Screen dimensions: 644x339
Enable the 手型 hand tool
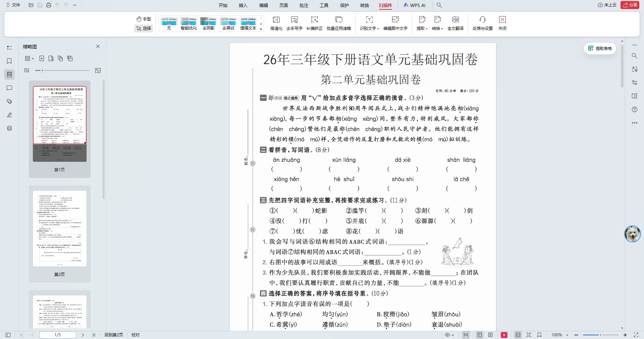[144, 19]
